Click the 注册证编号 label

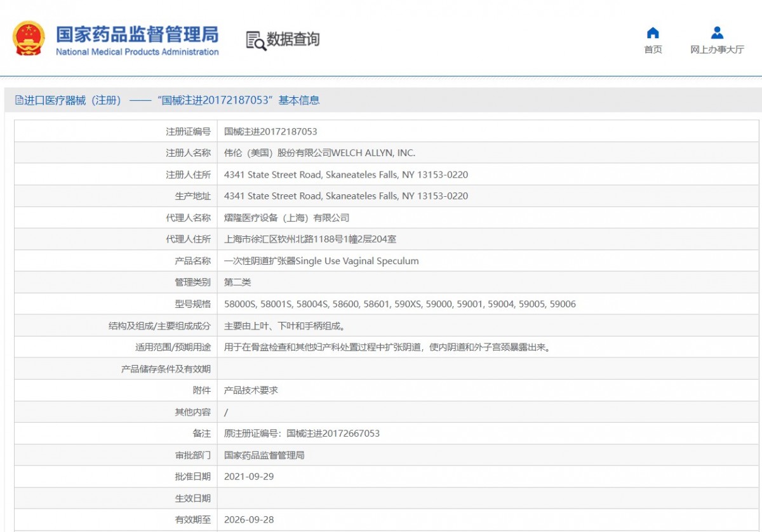pyautogui.click(x=188, y=131)
